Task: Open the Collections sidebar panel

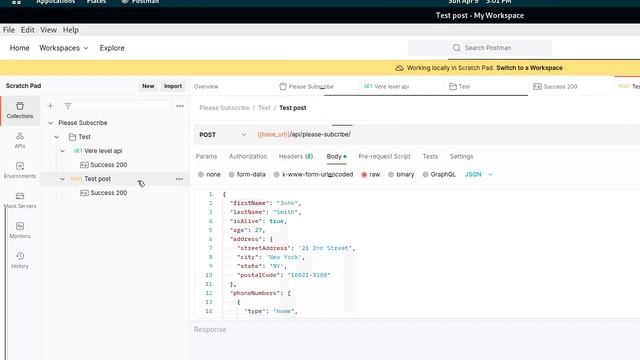Action: 20,110
